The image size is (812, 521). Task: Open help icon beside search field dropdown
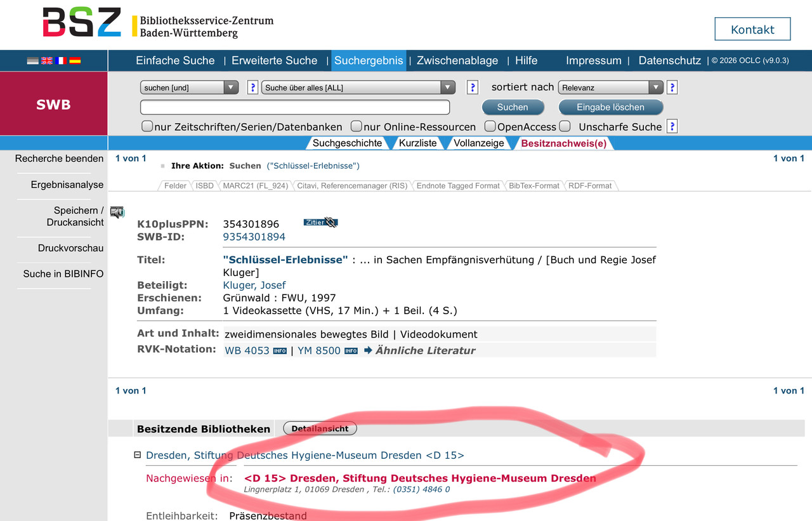pyautogui.click(x=472, y=88)
